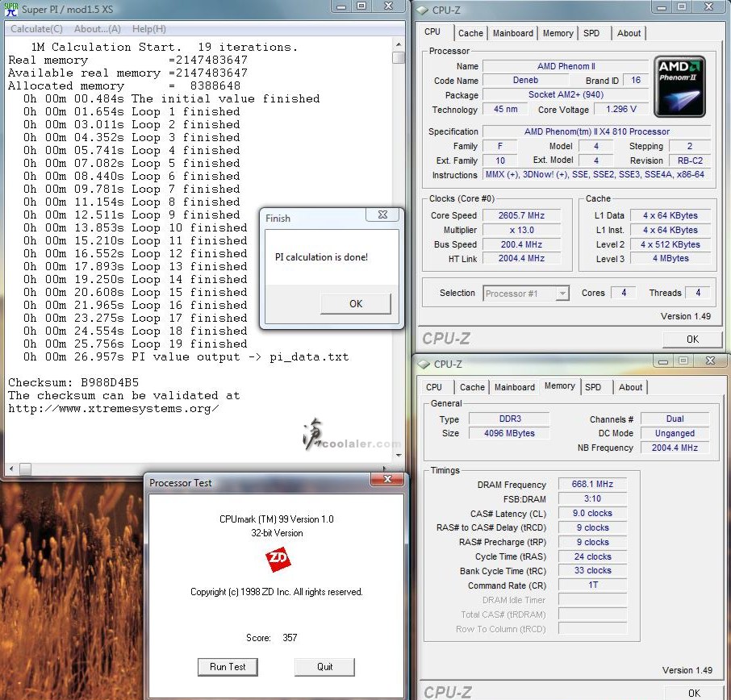Switch to SPD tab in lower CPU-Z
This screenshot has width=731, height=700.
click(593, 387)
